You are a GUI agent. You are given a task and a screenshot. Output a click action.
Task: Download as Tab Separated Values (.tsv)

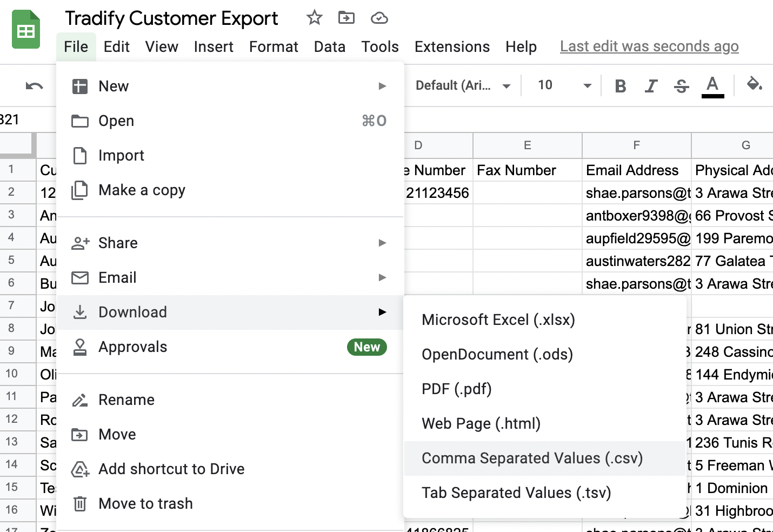545,493
